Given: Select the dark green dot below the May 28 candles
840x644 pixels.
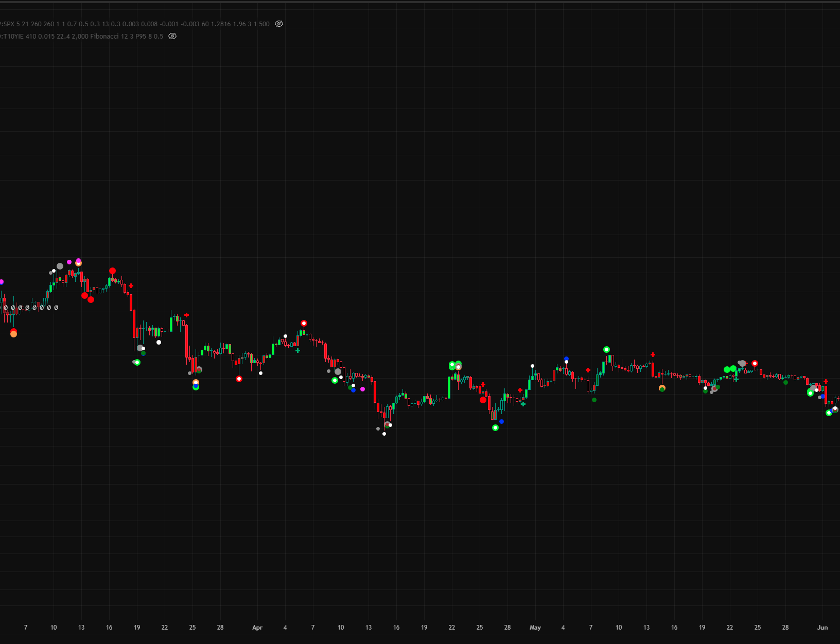Looking at the screenshot, I should click(x=785, y=383).
